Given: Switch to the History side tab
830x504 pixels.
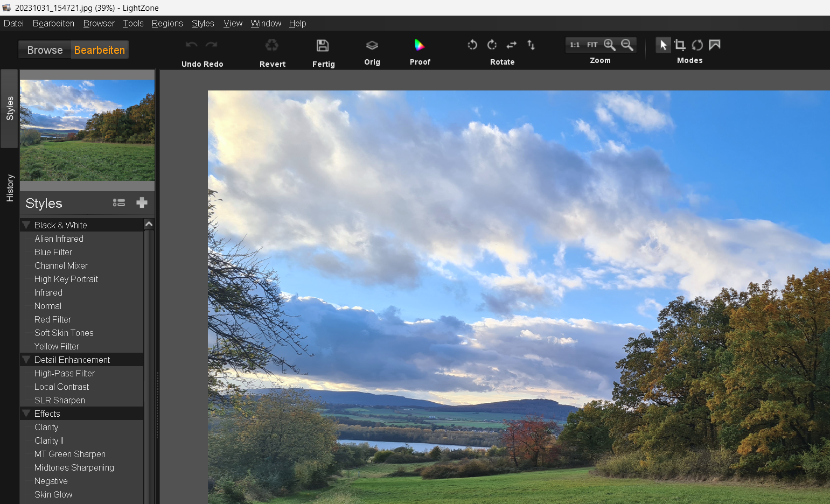Looking at the screenshot, I should [10, 188].
